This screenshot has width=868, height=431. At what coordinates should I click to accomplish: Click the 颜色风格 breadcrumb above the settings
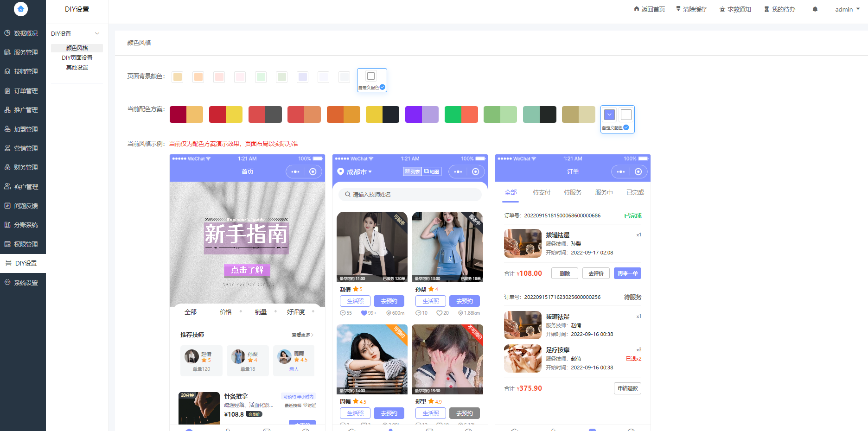(x=139, y=43)
